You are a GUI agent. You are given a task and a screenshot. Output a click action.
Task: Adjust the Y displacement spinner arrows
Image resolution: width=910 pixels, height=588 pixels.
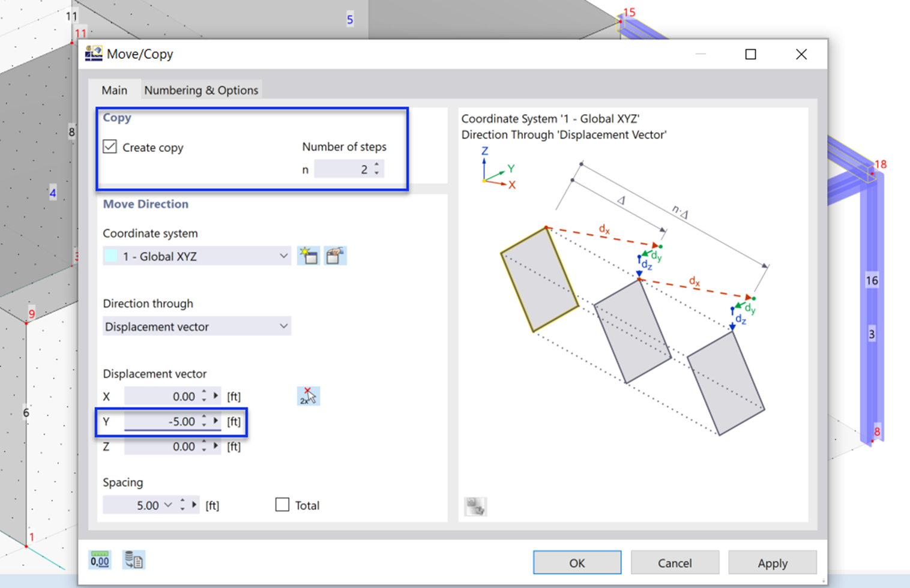coord(204,421)
